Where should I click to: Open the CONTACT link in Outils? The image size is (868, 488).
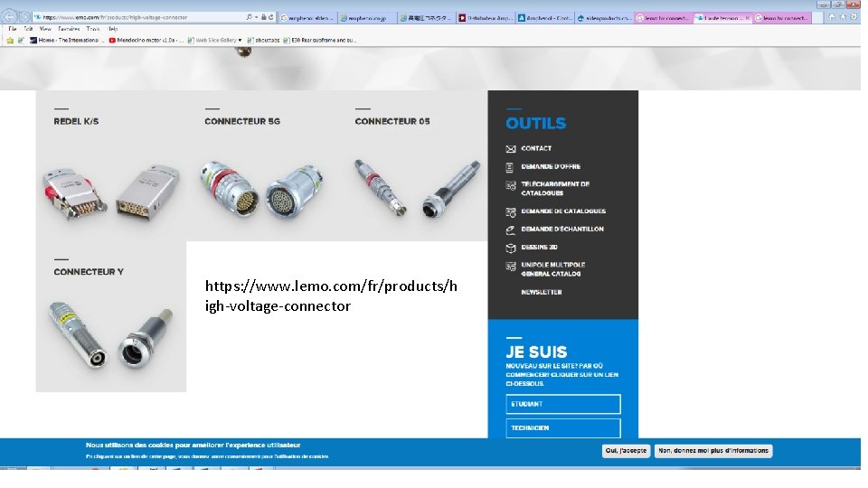point(536,148)
